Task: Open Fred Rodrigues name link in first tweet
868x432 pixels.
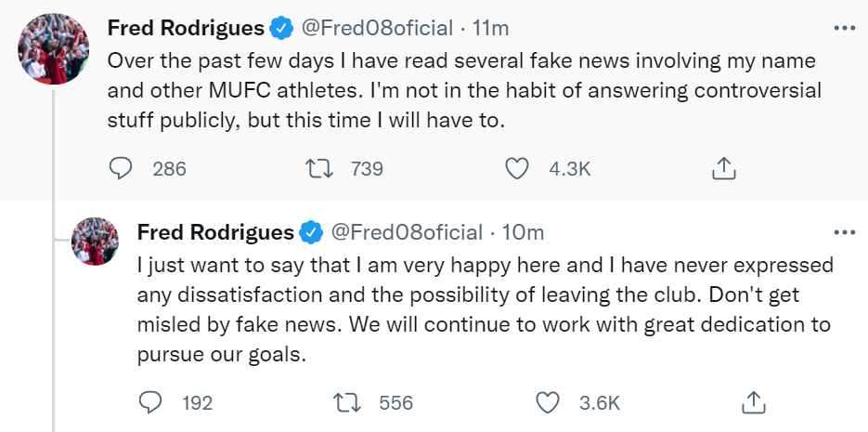Action: click(186, 28)
